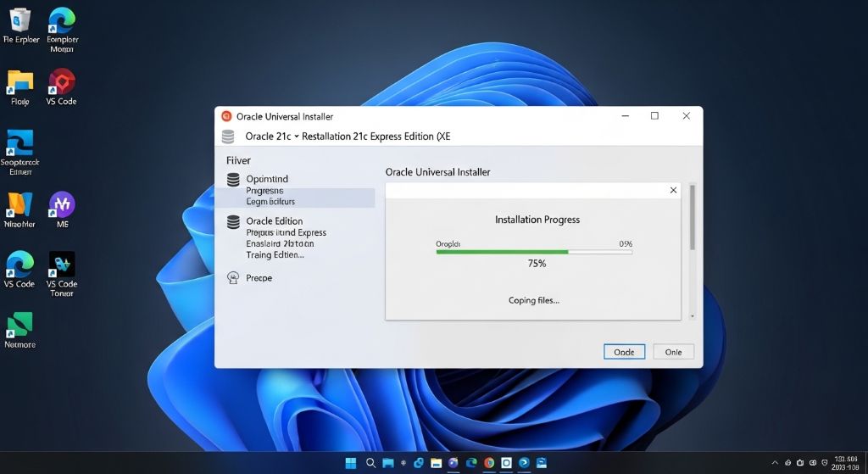Select the Prıgresns sidebar row

click(264, 191)
